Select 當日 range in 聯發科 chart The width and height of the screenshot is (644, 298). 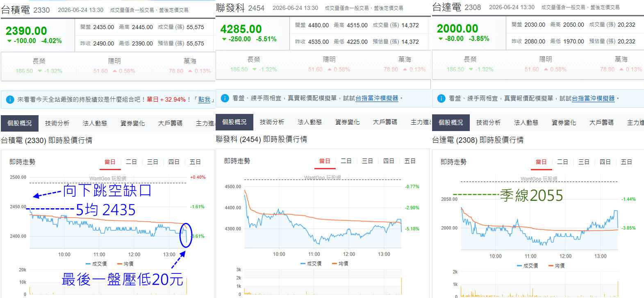pyautogui.click(x=325, y=161)
